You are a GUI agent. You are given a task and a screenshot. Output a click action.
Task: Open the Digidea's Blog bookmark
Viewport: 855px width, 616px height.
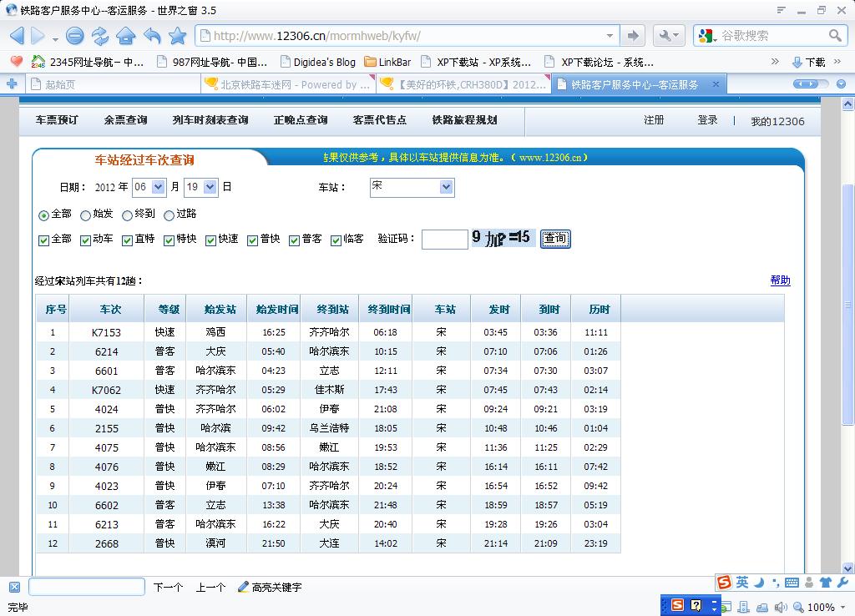(318, 62)
